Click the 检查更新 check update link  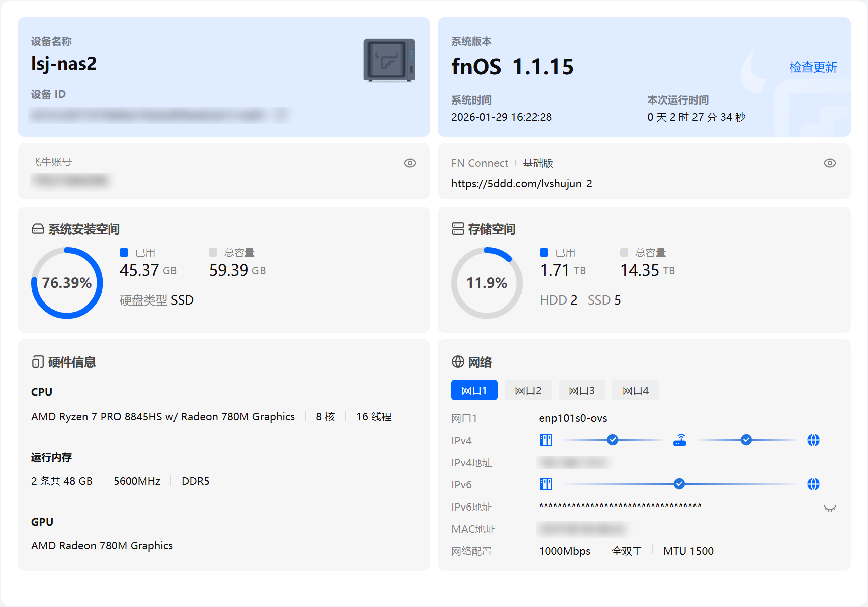click(813, 67)
